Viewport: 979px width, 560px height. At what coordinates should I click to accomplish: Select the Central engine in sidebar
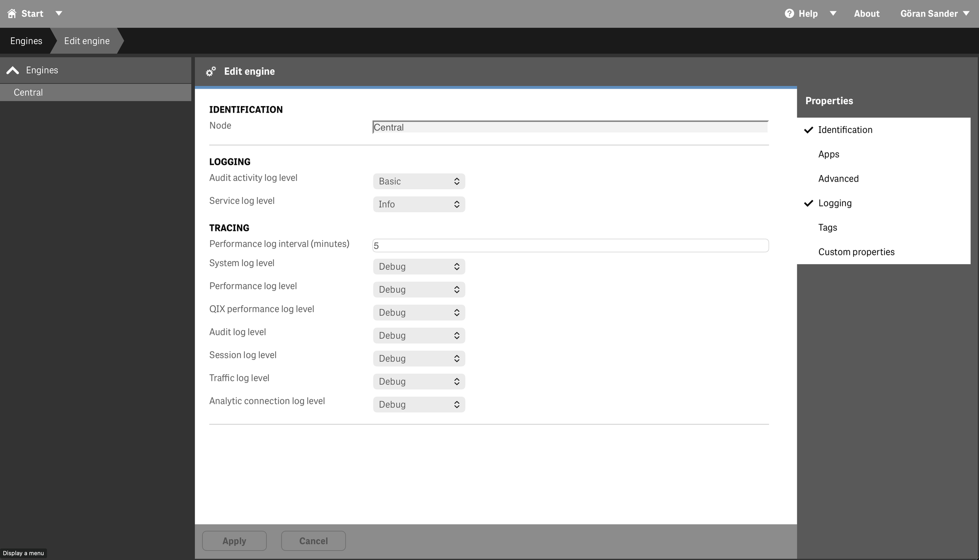coord(28,92)
